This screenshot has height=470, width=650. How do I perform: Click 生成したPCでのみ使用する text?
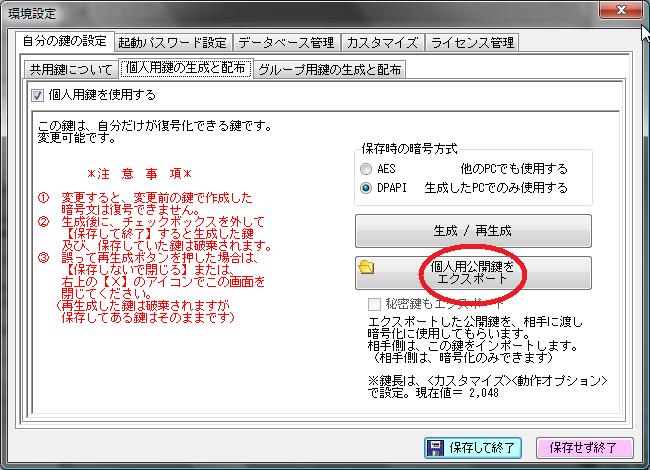[496, 188]
